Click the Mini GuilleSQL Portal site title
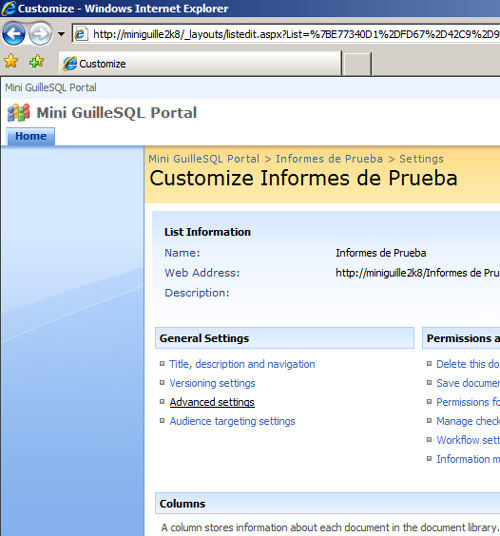The height and width of the screenshot is (536, 500). click(x=117, y=113)
